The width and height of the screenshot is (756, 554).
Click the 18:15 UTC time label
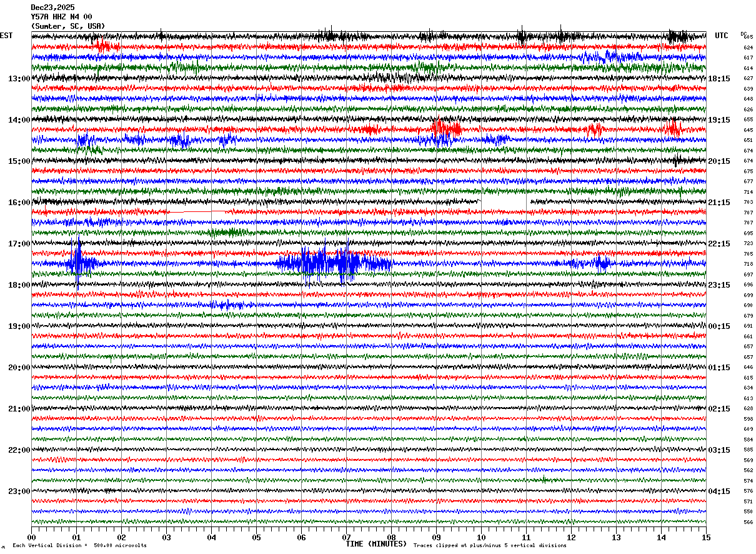pos(719,79)
